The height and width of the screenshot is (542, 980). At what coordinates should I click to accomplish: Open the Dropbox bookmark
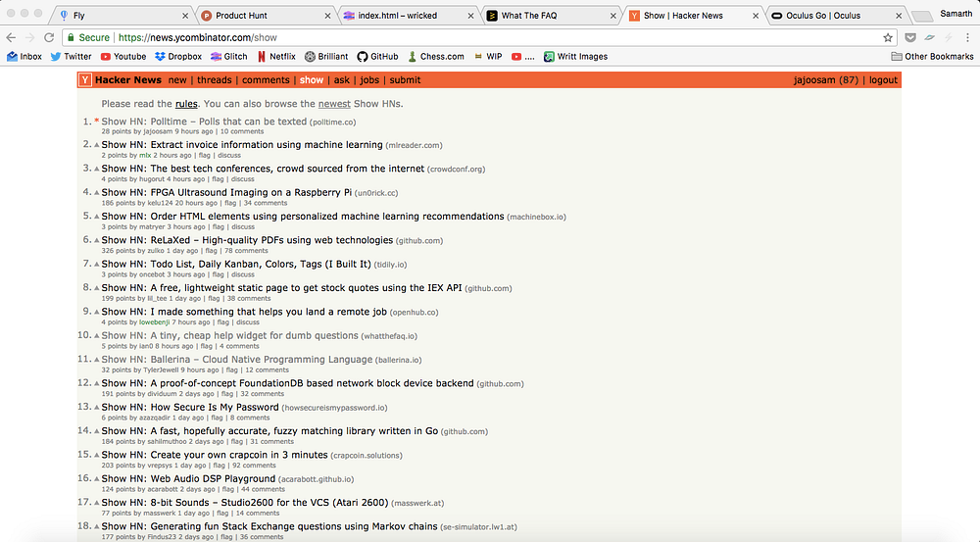point(178,56)
